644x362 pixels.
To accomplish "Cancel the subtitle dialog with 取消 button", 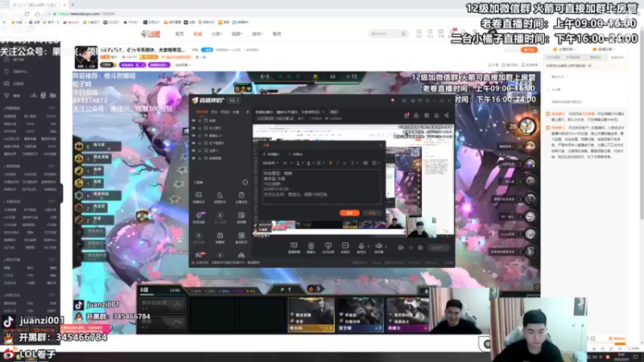I will [x=372, y=213].
